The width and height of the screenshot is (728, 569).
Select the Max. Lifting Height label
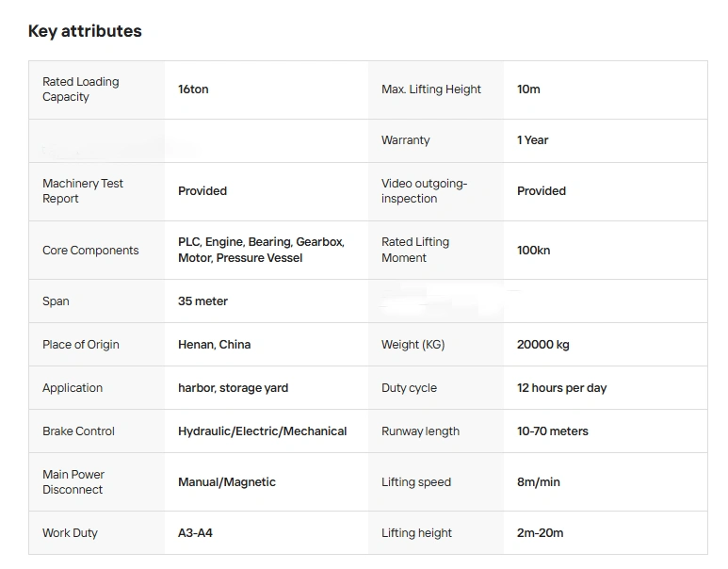tap(430, 89)
